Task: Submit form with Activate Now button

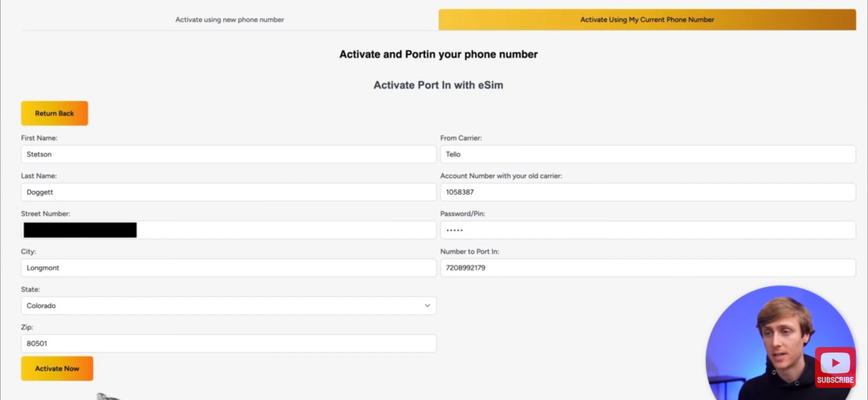Action: (x=57, y=369)
